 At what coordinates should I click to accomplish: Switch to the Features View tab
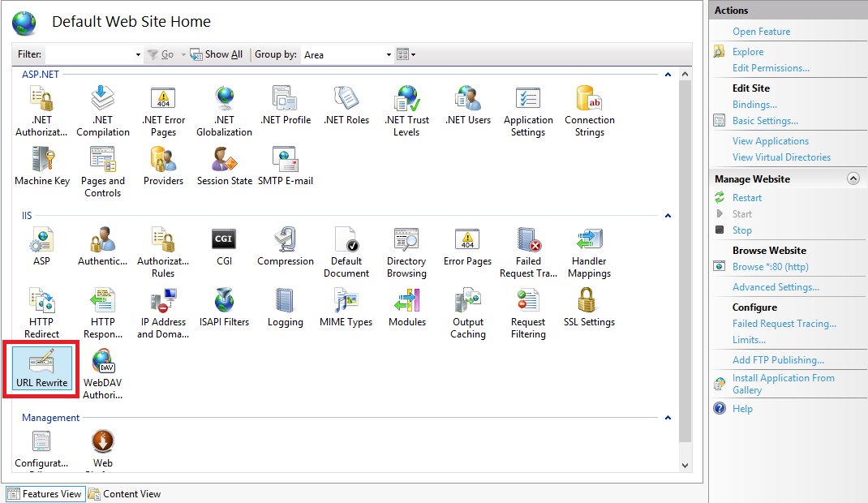45,494
